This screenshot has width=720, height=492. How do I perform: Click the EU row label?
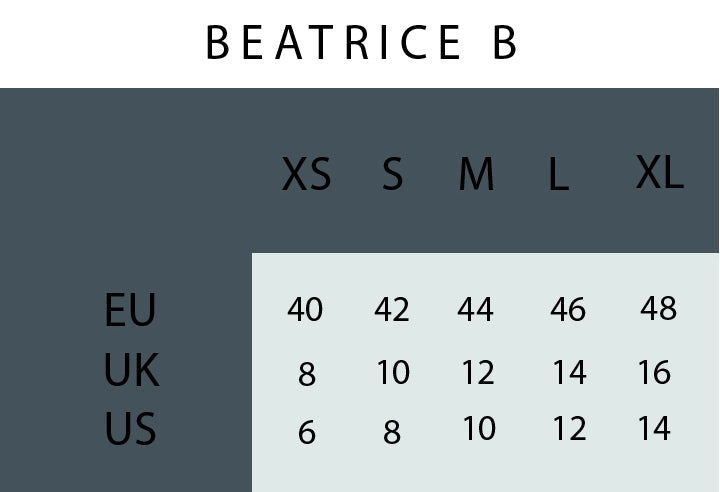coord(130,310)
